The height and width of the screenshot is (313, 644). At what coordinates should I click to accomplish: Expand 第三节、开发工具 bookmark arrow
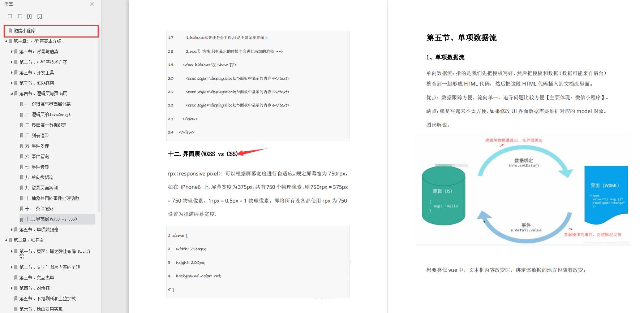12,73
